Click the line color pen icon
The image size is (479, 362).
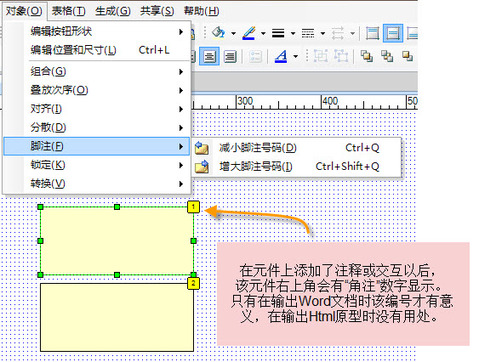point(249,33)
